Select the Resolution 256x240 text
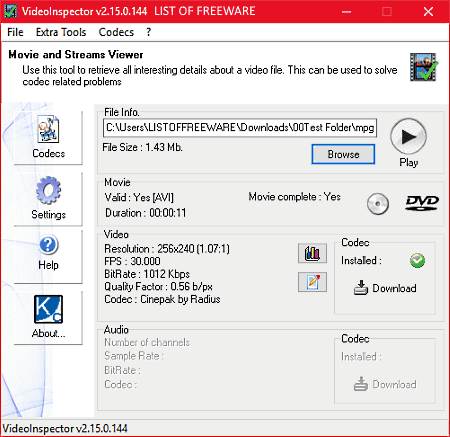This screenshot has height=437, width=450. click(167, 249)
